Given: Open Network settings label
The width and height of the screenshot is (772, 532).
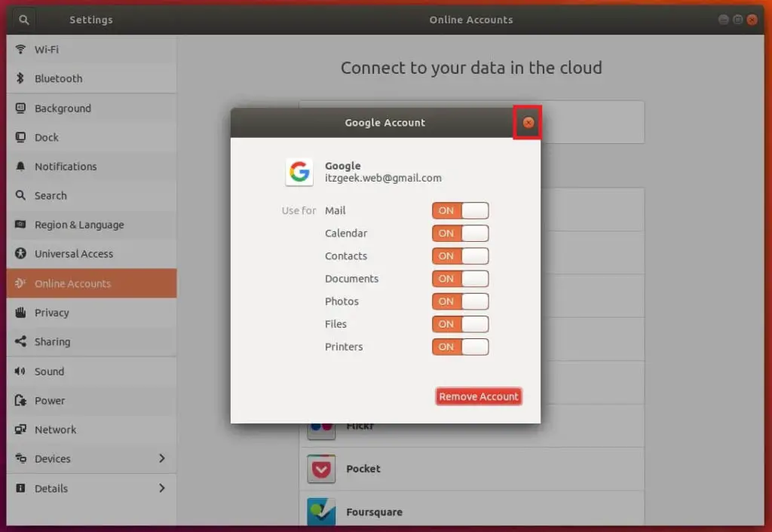Looking at the screenshot, I should click(x=56, y=430).
